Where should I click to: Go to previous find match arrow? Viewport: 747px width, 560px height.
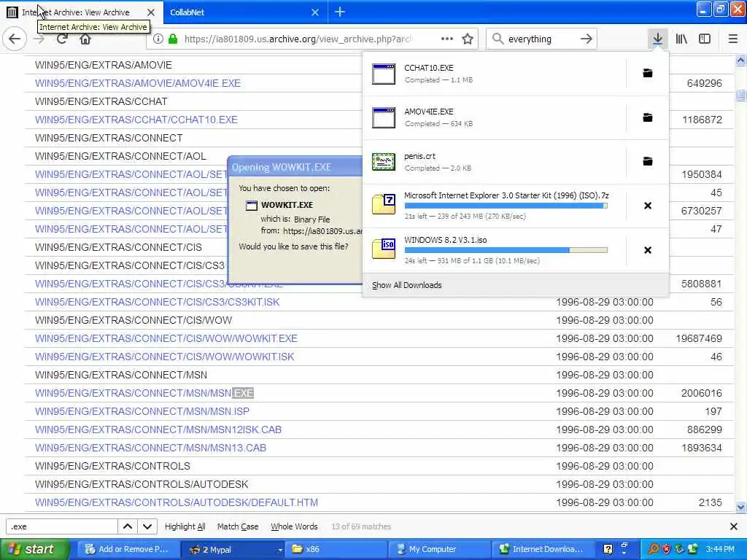pyautogui.click(x=128, y=526)
